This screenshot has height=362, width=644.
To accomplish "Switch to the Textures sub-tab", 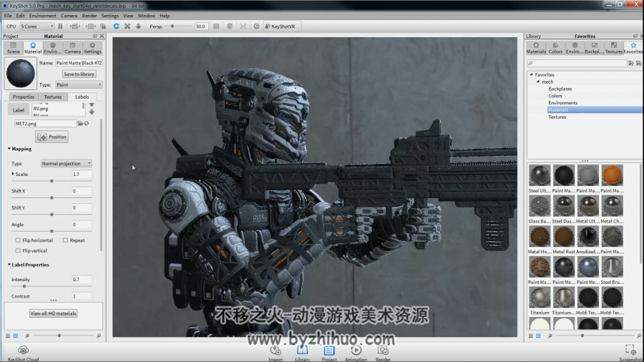I will pyautogui.click(x=52, y=97).
